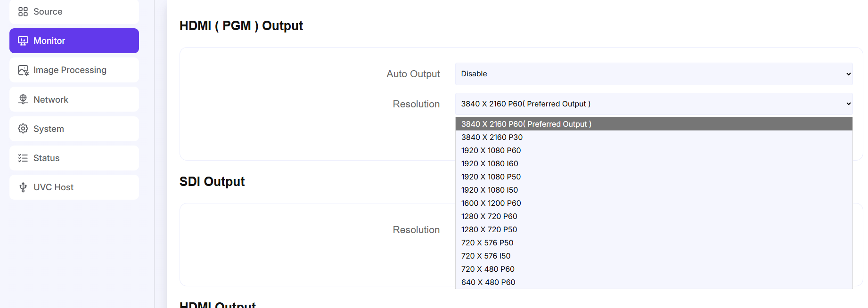868x308 pixels.
Task: Click the Network globe icon
Action: pyautogui.click(x=23, y=99)
